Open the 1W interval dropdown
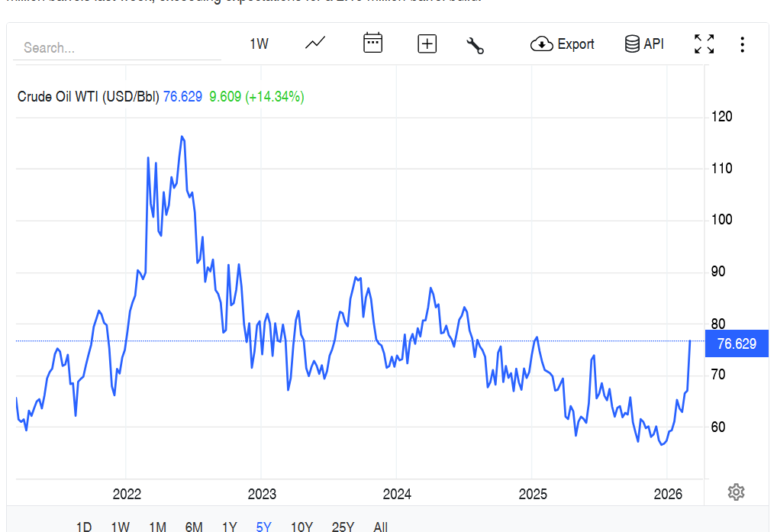The width and height of the screenshot is (777, 532). 259,44
